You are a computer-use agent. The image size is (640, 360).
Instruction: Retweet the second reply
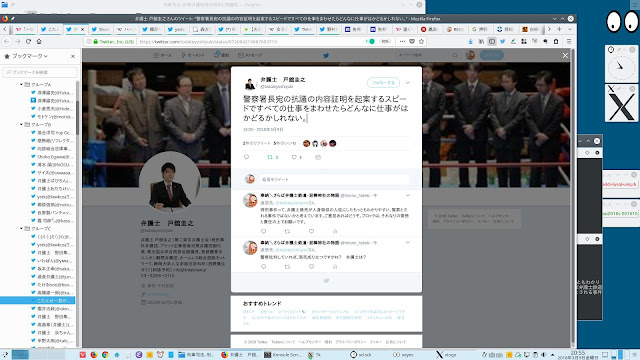[287, 267]
